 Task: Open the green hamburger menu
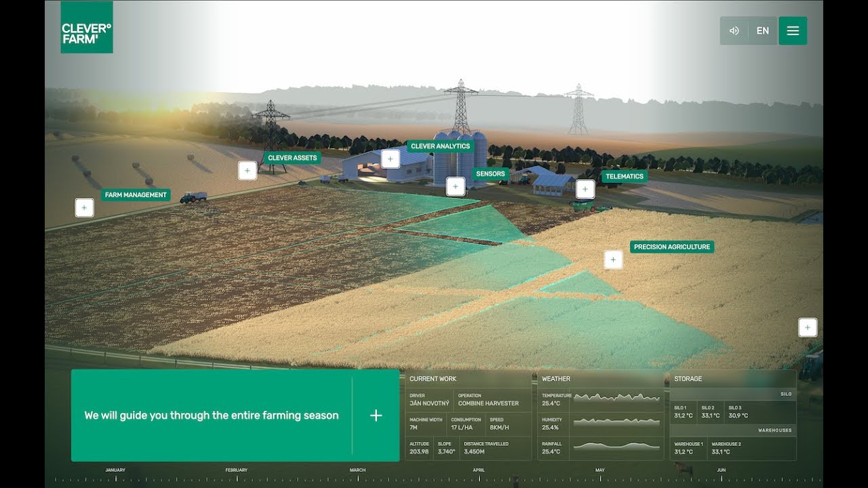tap(793, 30)
